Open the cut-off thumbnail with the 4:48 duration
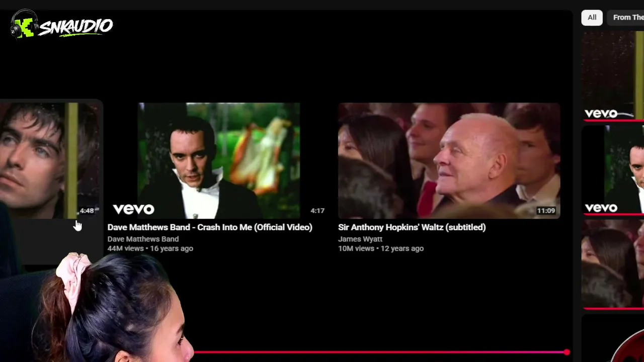 (x=50, y=160)
